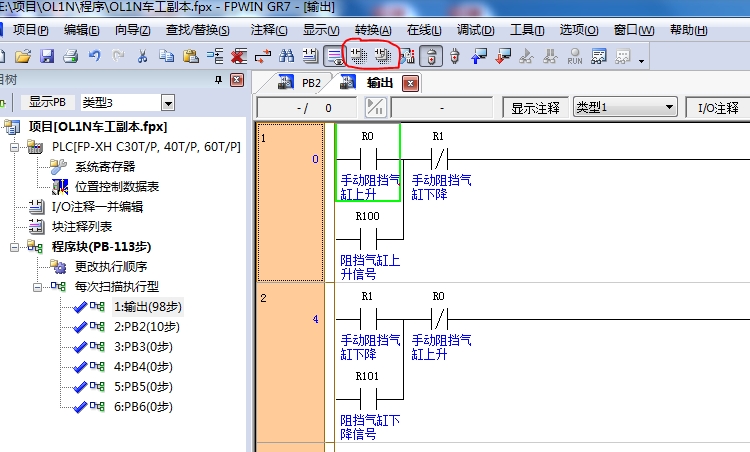Save project with floppy disk icon
Image resolution: width=750 pixels, height=452 pixels.
click(46, 56)
